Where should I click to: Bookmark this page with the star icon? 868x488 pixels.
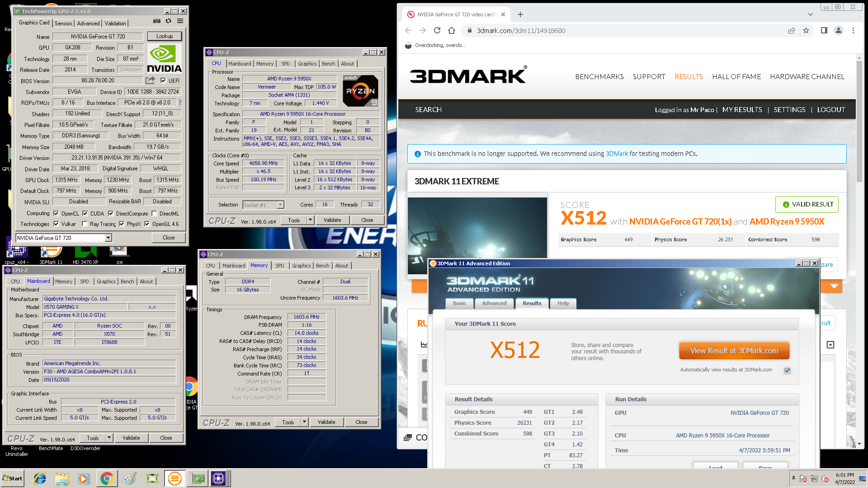pyautogui.click(x=806, y=30)
